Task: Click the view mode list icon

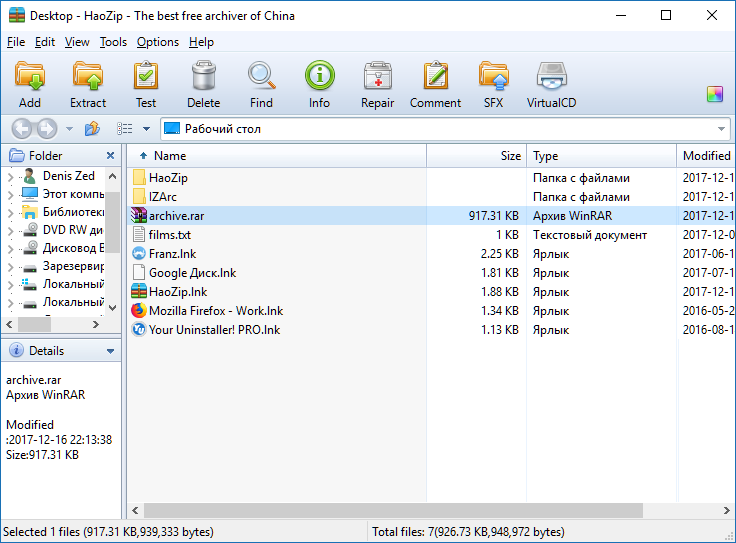Action: [124, 129]
